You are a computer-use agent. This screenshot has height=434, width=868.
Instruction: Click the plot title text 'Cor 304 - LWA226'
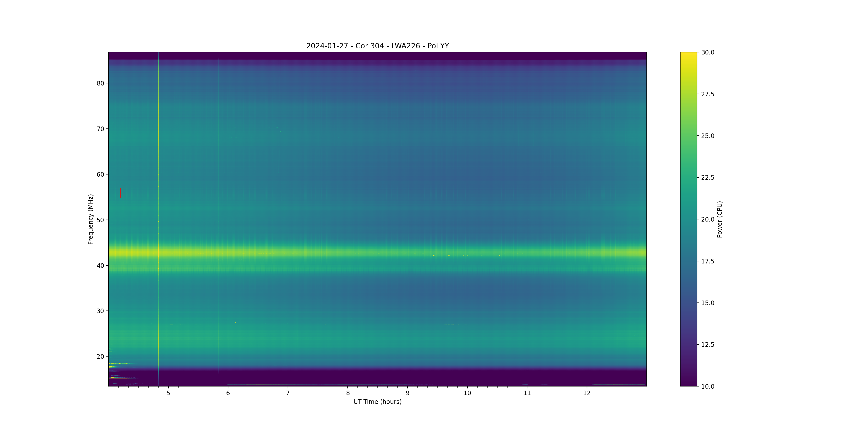click(x=388, y=46)
